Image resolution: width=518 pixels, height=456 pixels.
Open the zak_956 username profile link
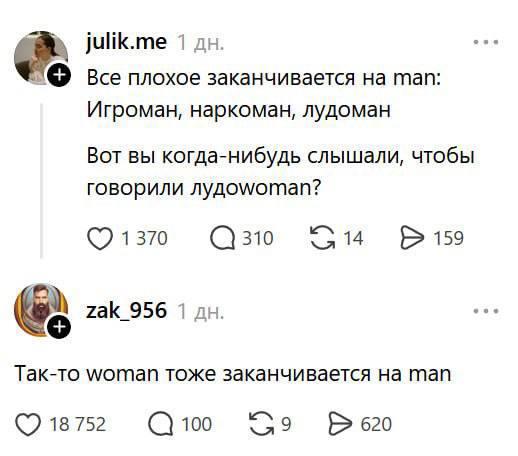126,310
